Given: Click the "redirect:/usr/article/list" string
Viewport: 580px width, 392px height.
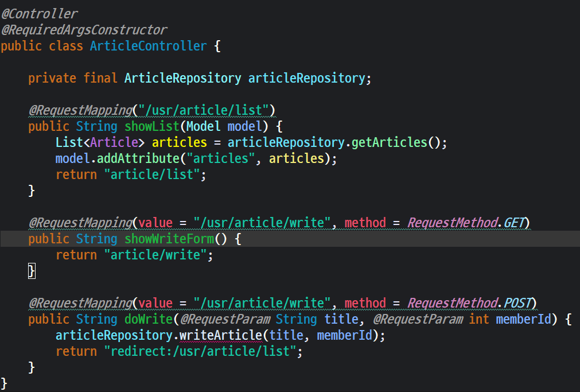Looking at the screenshot, I should click(200, 351).
